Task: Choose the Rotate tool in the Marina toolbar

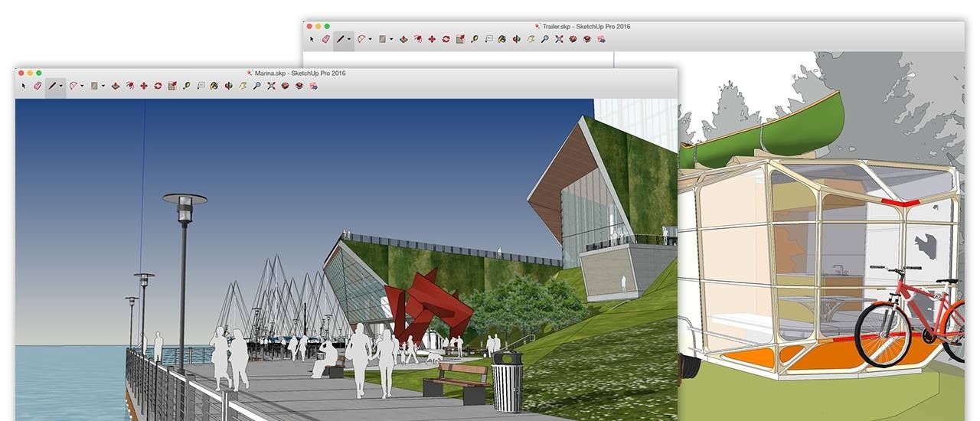Action: [158, 86]
